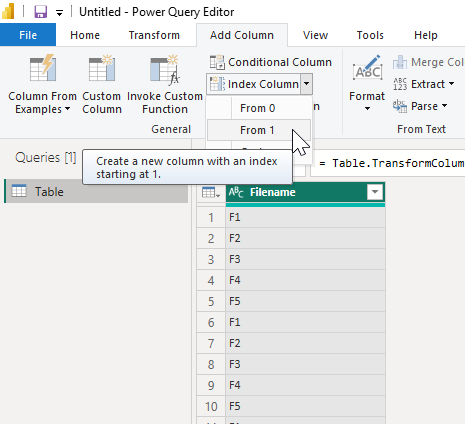Open the Quick Access Toolbar customize arrow
The width and height of the screenshot is (465, 424).
pos(59,13)
